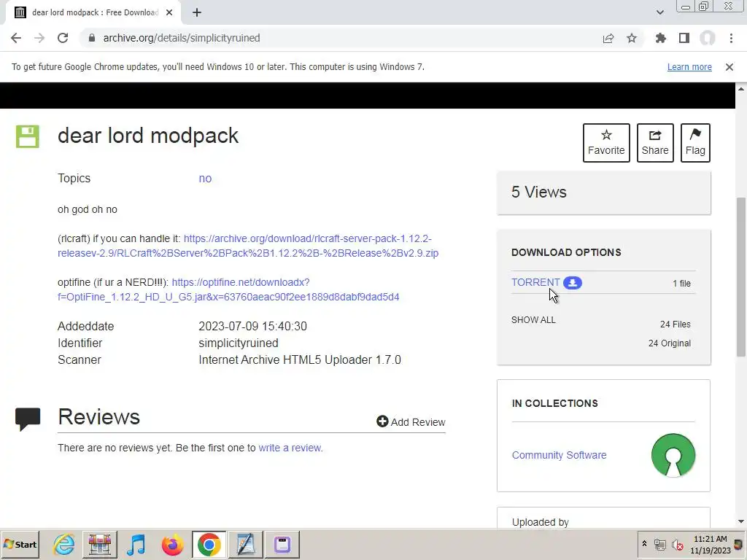Screen dimensions: 747x560
Task: Open the WinRAR taskbar icon
Action: 99,544
